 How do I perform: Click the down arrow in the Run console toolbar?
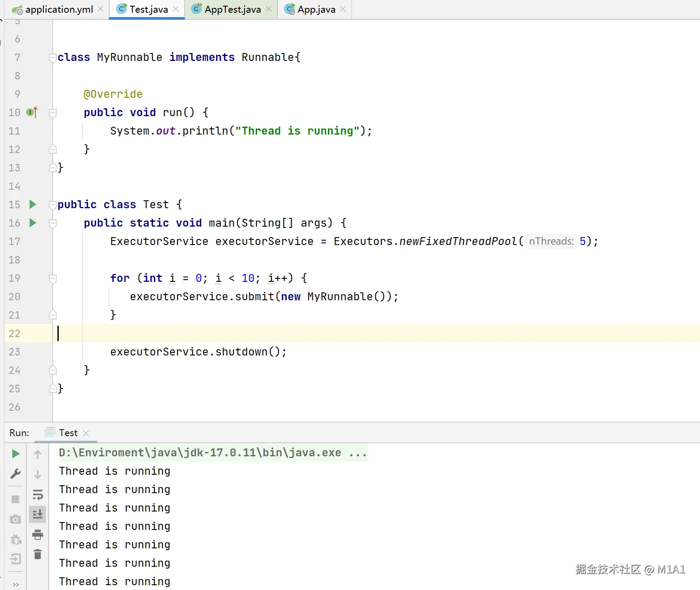pos(38,475)
